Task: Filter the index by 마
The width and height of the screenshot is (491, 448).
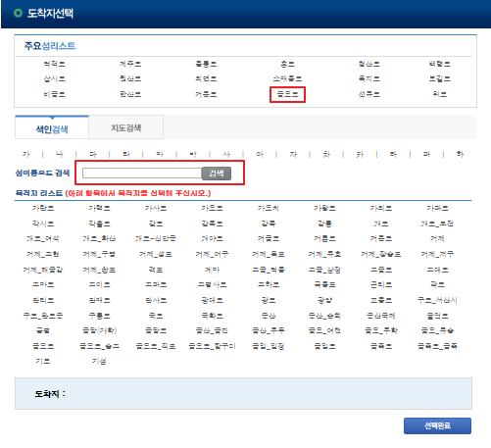Action: [x=160, y=154]
